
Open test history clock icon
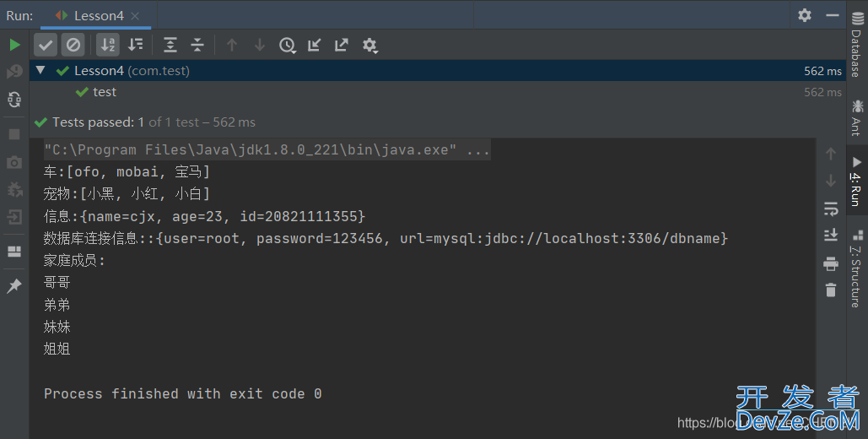coord(288,45)
